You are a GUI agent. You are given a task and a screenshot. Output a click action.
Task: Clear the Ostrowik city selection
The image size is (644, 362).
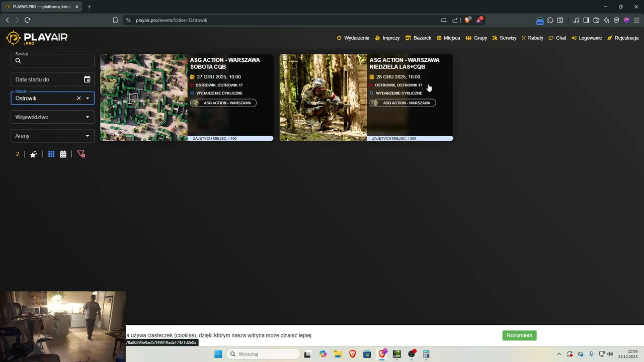(78, 98)
